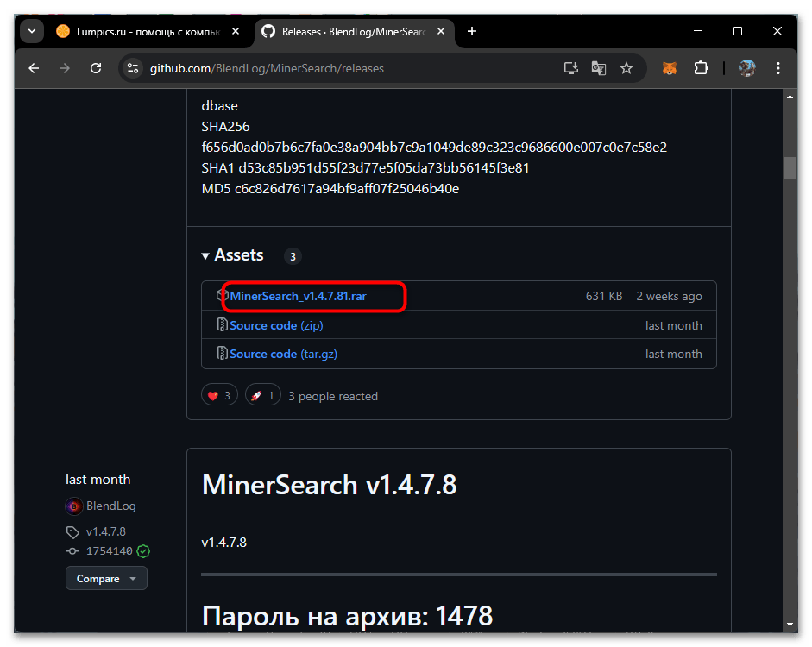Switch to the Lumpics.ru tab

148,32
